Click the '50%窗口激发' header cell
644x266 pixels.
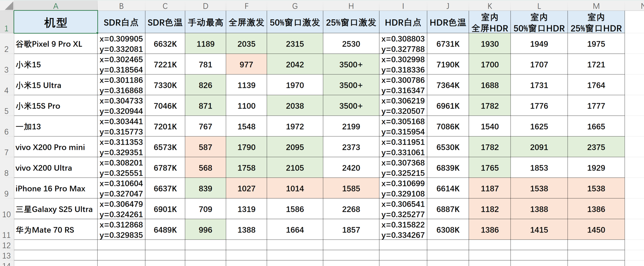point(295,22)
